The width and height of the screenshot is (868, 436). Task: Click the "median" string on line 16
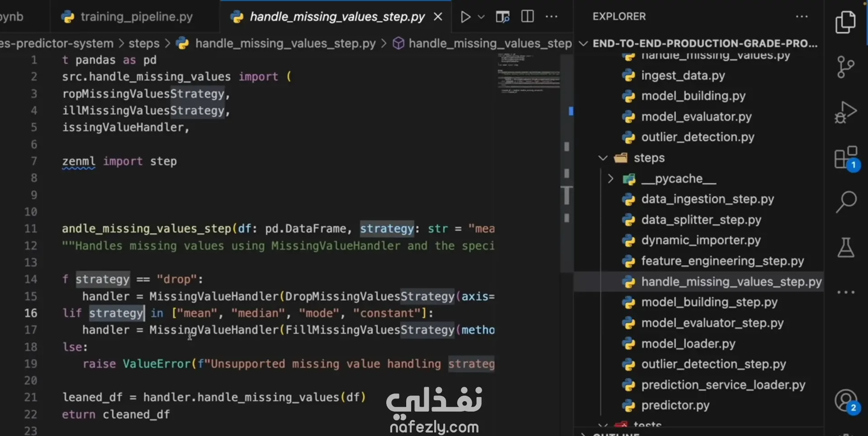[x=258, y=313]
